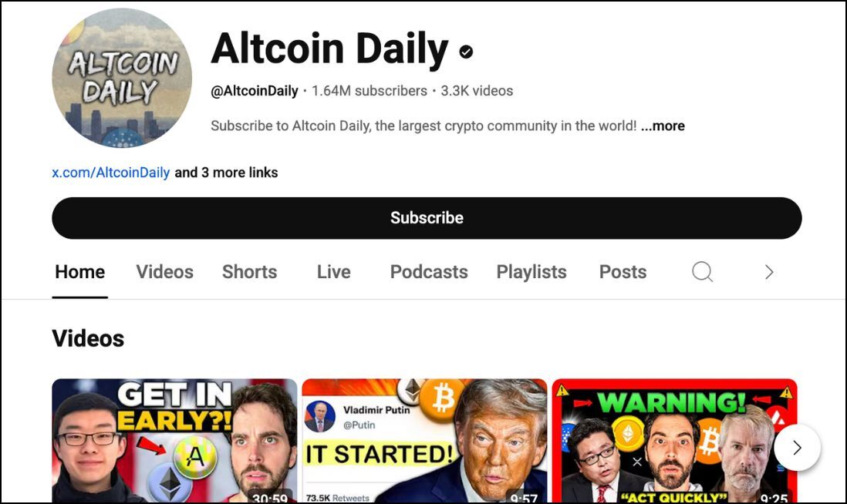Open the 'and 3 more links' popup
Viewport: 847px width, 504px height.
click(226, 173)
